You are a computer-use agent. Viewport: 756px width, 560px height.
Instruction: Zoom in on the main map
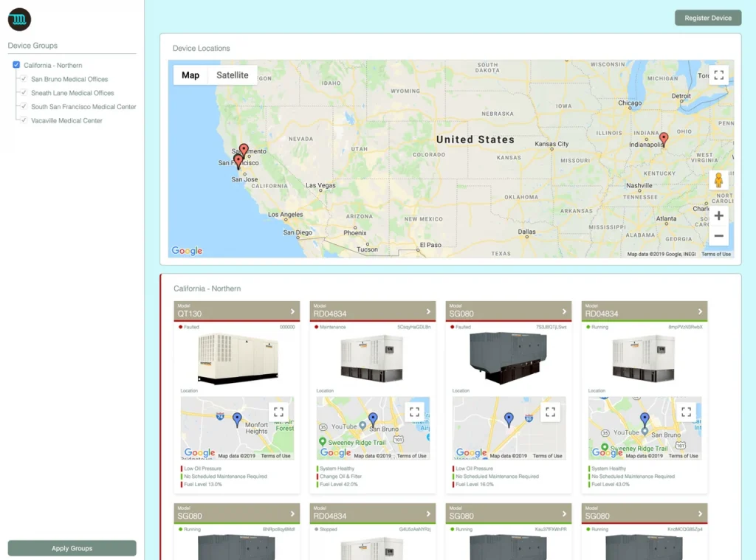[718, 216]
